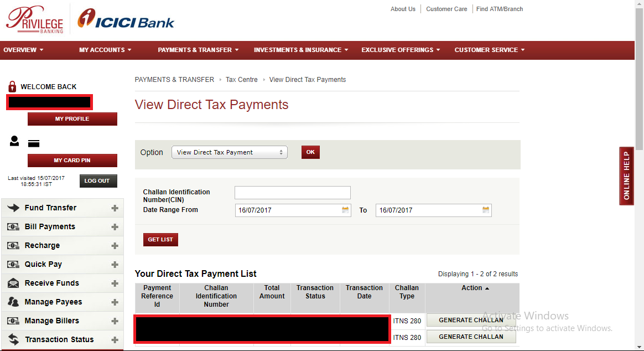644x351 pixels.
Task: Open the Date Range From calendar picker
Action: coord(345,210)
